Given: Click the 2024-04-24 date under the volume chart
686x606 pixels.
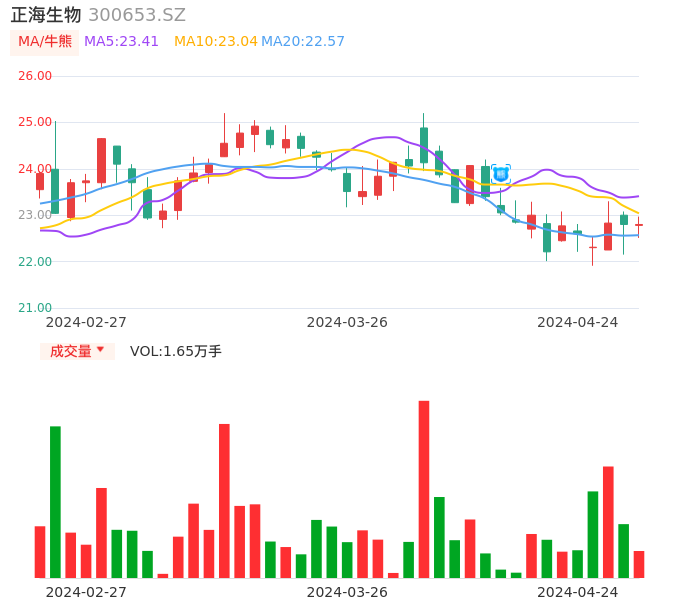Looking at the screenshot, I should tap(578, 592).
